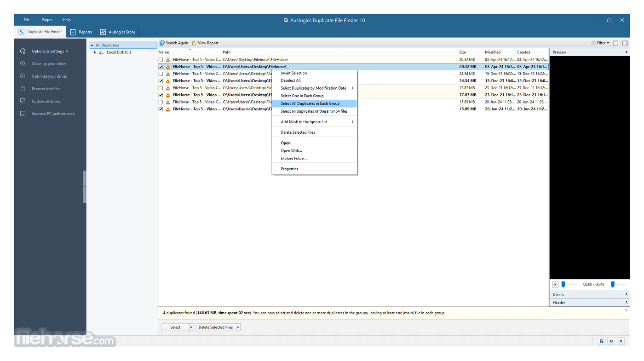Choose Select One in Each Group
The image size is (644, 361).
tap(315, 96)
